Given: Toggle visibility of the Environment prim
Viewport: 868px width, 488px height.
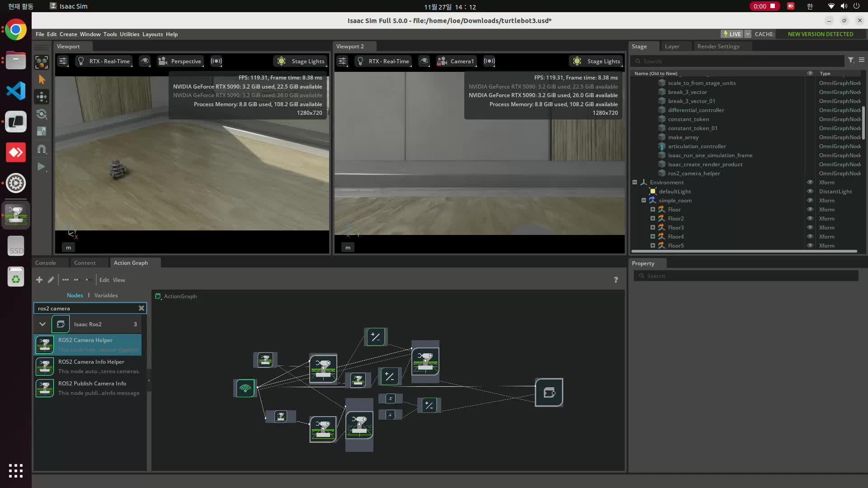Looking at the screenshot, I should [x=810, y=183].
